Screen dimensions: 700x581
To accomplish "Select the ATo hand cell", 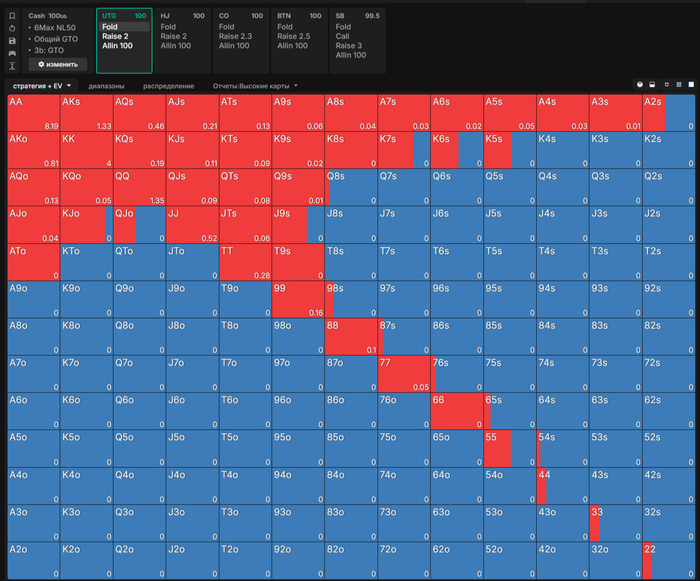I will coord(34,262).
